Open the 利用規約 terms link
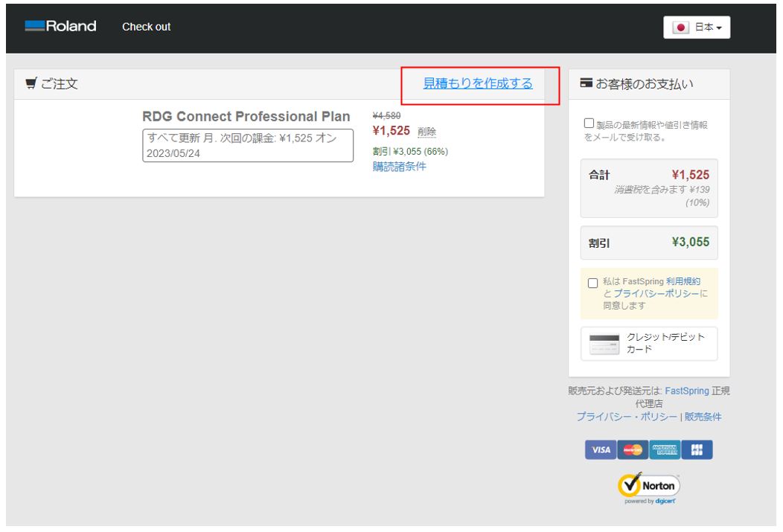The width and height of the screenshot is (783, 532). [683, 281]
